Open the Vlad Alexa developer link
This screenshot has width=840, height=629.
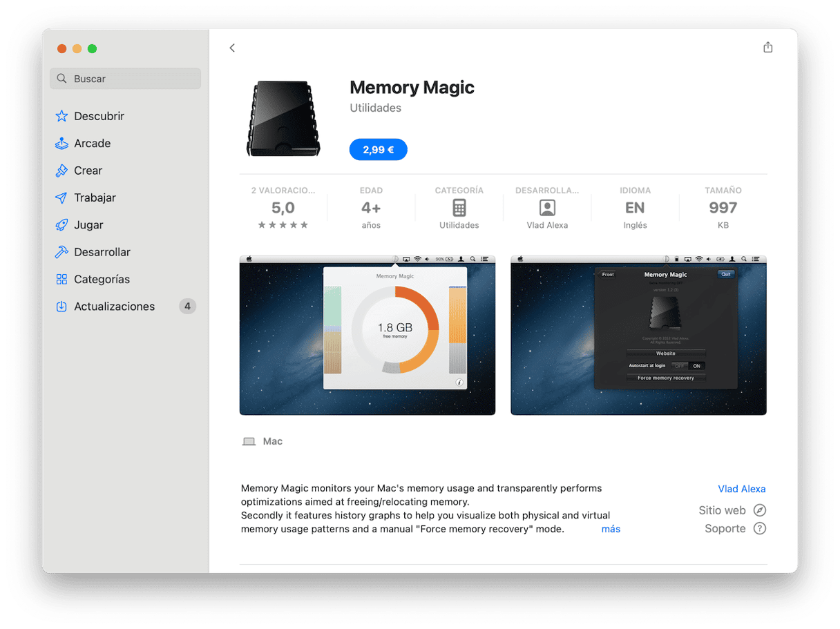coord(742,489)
